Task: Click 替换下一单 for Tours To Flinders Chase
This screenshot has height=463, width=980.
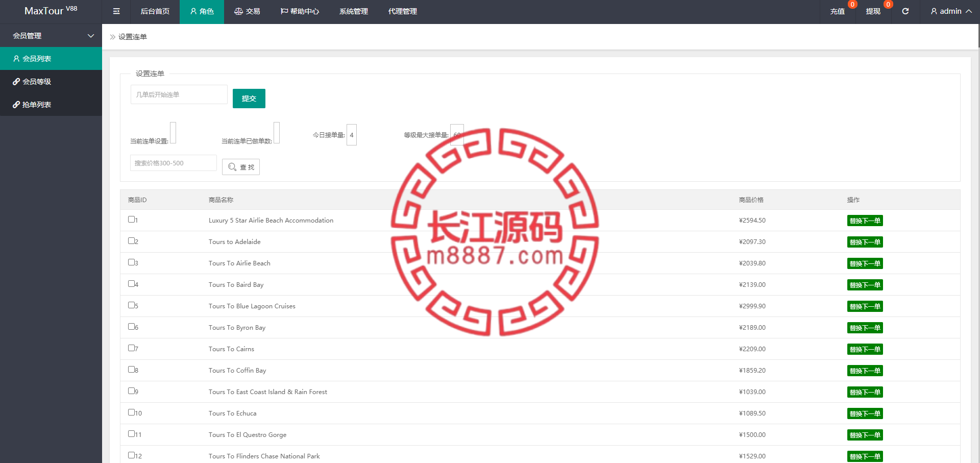Action: 865,456
